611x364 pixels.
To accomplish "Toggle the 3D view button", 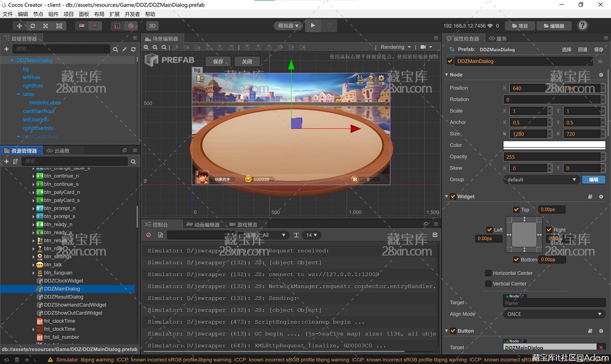I will (152, 26).
